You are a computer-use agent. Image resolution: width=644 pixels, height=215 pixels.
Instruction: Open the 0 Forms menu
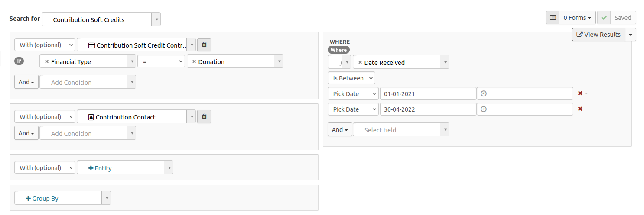(x=577, y=18)
